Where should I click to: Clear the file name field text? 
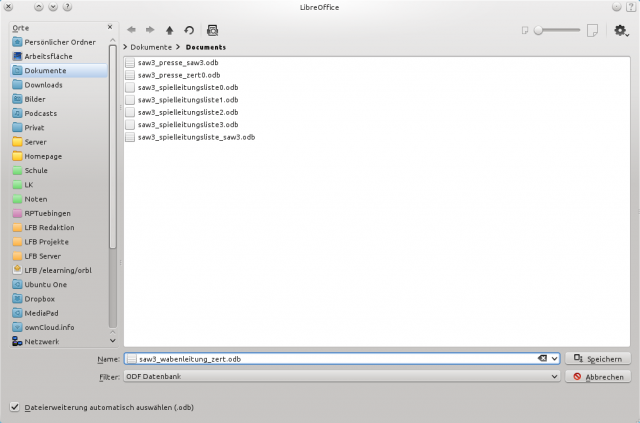(x=542, y=358)
